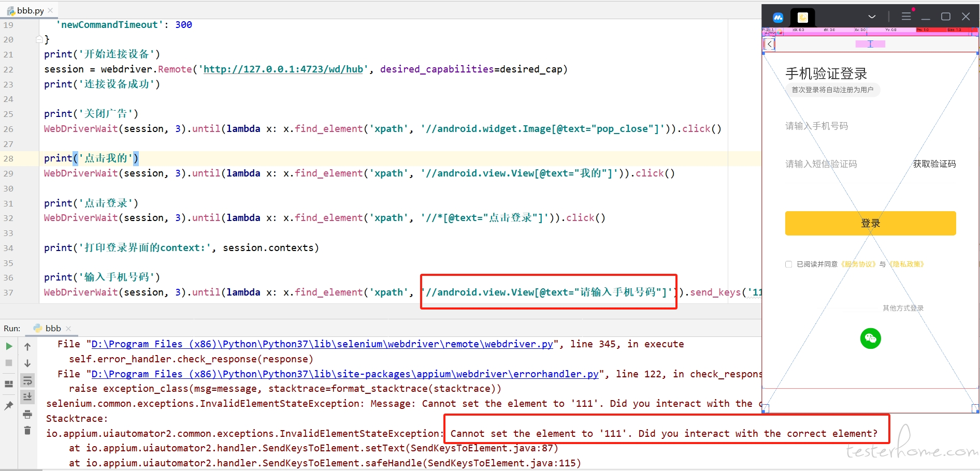Print the console output

pos(27,414)
